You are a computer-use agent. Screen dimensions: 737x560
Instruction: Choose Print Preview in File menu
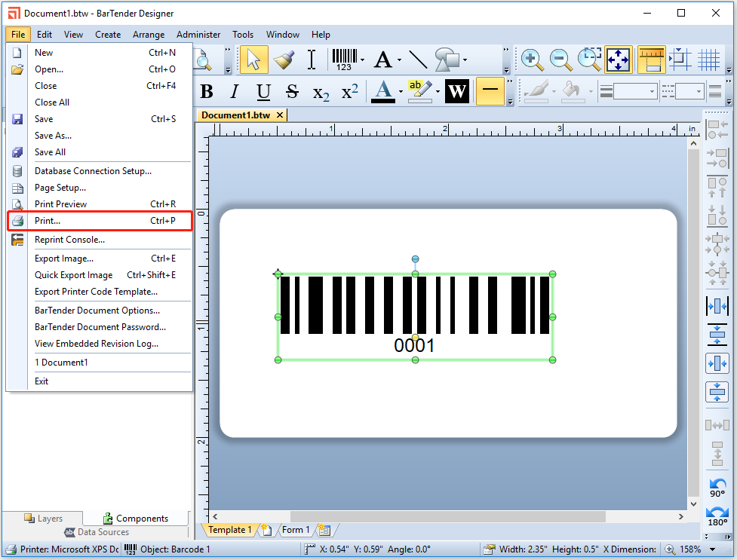100,204
